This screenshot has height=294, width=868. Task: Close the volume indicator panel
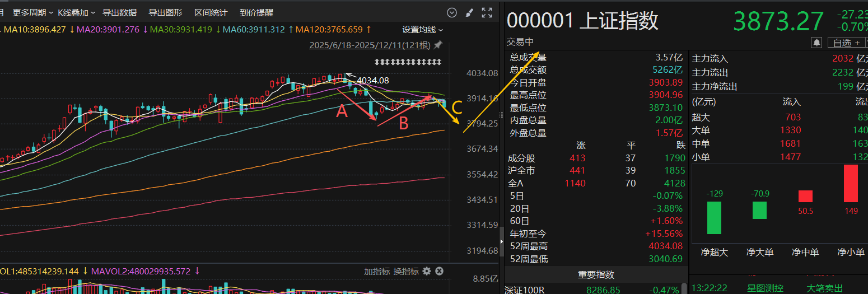tap(440, 271)
